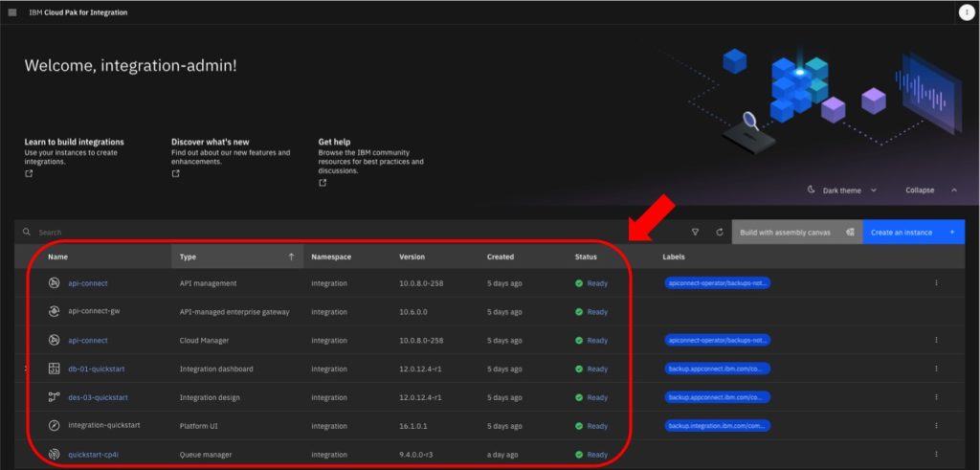Click backup.integration.ibm.com label tag
This screenshot has width=980, height=470.
pos(718,426)
